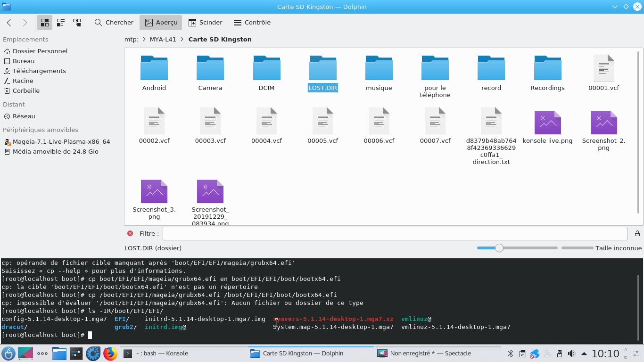Select Screenshot_20191229_083934.png
The width and height of the screenshot is (644, 362).
(210, 203)
